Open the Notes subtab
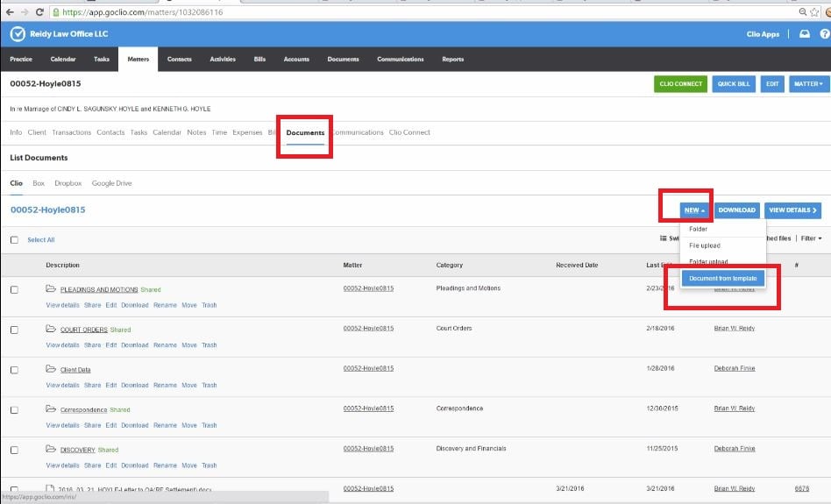831x504 pixels. pos(196,132)
